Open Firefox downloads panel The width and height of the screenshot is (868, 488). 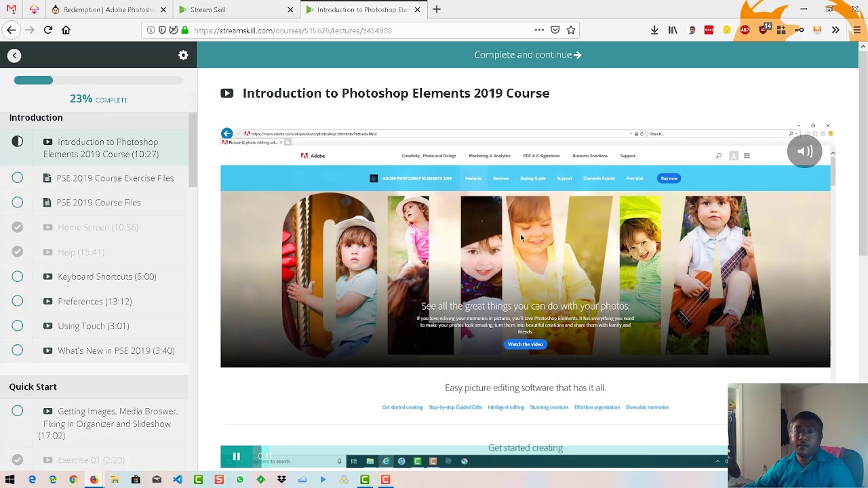654,30
